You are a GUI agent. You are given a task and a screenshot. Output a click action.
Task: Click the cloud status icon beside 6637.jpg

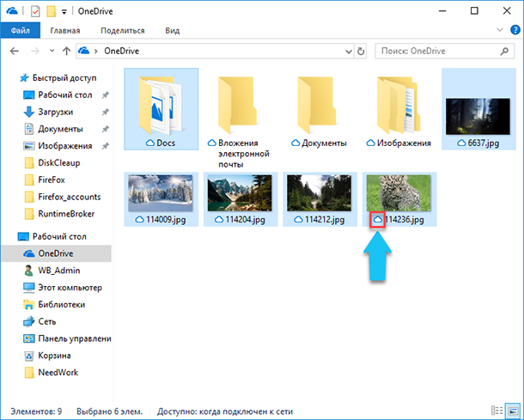pyautogui.click(x=461, y=143)
